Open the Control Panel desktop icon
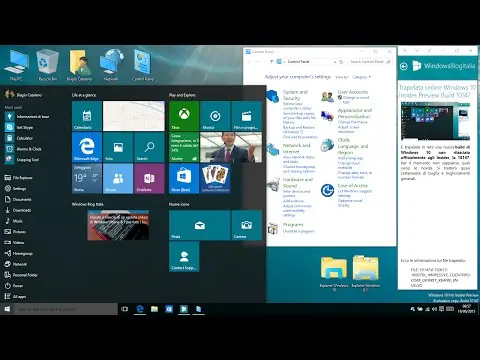This screenshot has width=480, height=360. 143,66
